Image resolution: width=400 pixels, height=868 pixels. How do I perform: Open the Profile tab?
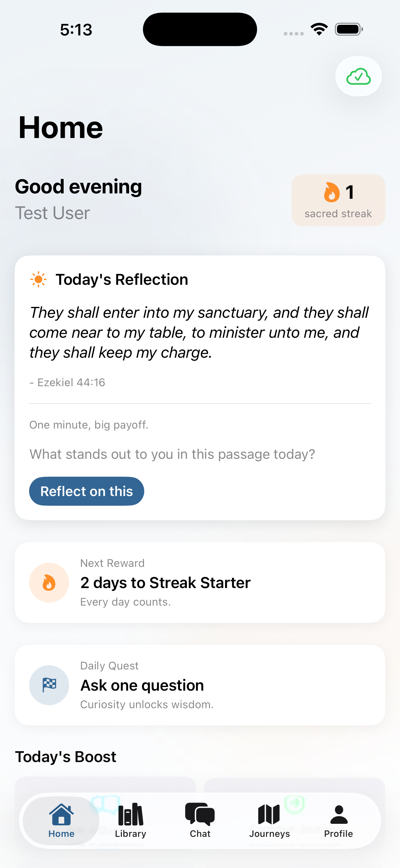(x=338, y=820)
